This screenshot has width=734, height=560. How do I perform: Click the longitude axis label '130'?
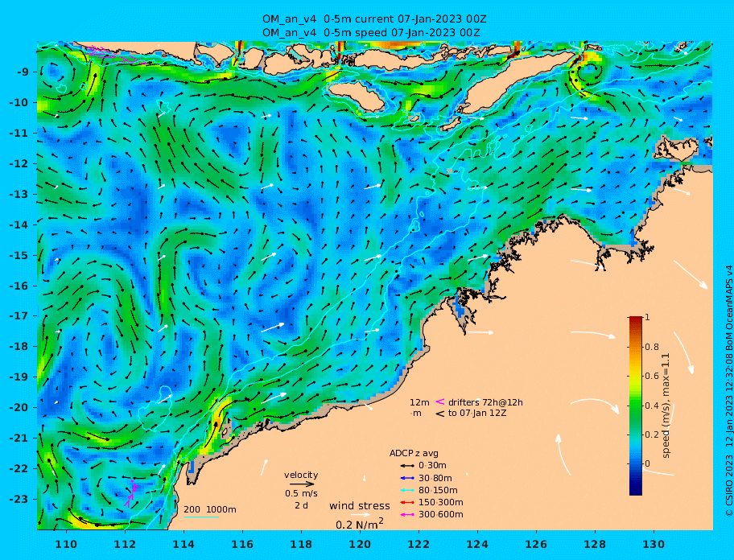click(654, 544)
